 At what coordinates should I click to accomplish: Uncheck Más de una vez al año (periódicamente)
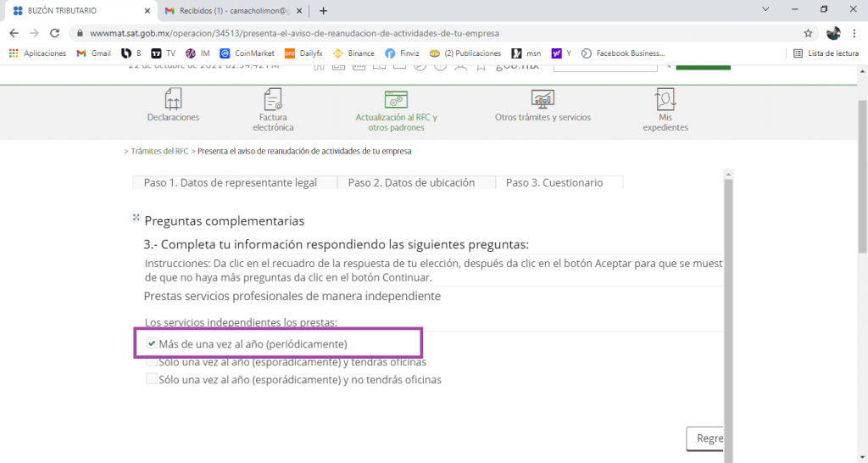coord(151,343)
